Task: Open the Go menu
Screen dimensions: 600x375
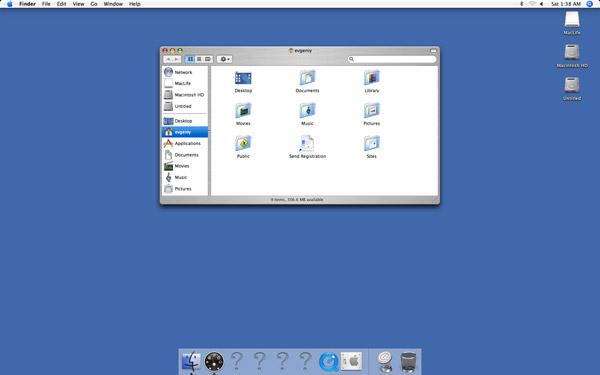Action: pyautogui.click(x=94, y=4)
